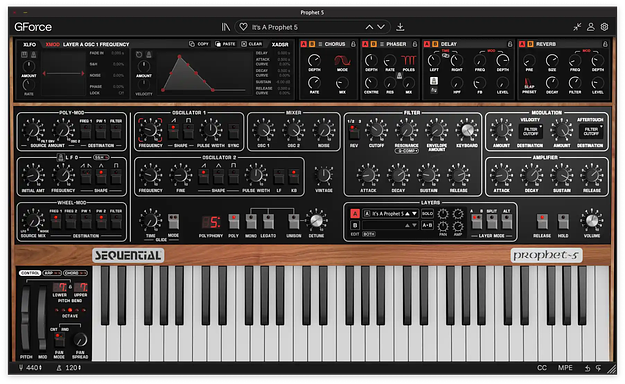The image size is (625, 384).
Task: Toggle Oscillator 1 Sync switch
Action: click(234, 131)
